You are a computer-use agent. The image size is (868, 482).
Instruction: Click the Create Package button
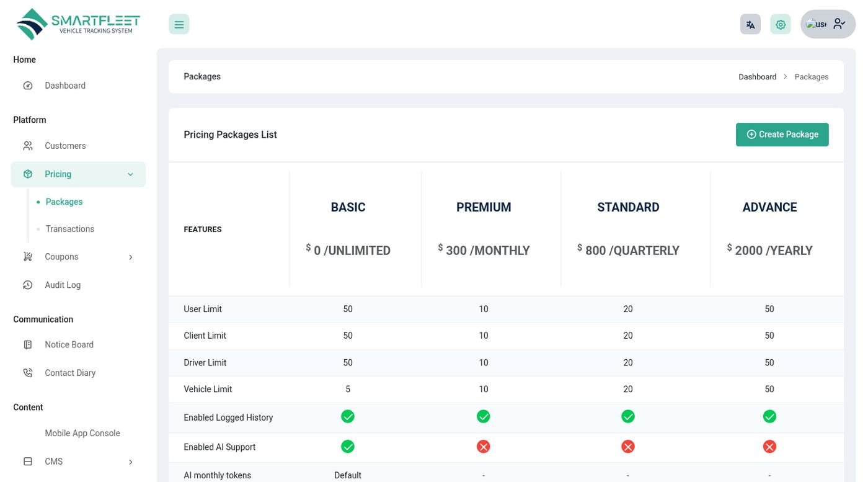pyautogui.click(x=782, y=135)
